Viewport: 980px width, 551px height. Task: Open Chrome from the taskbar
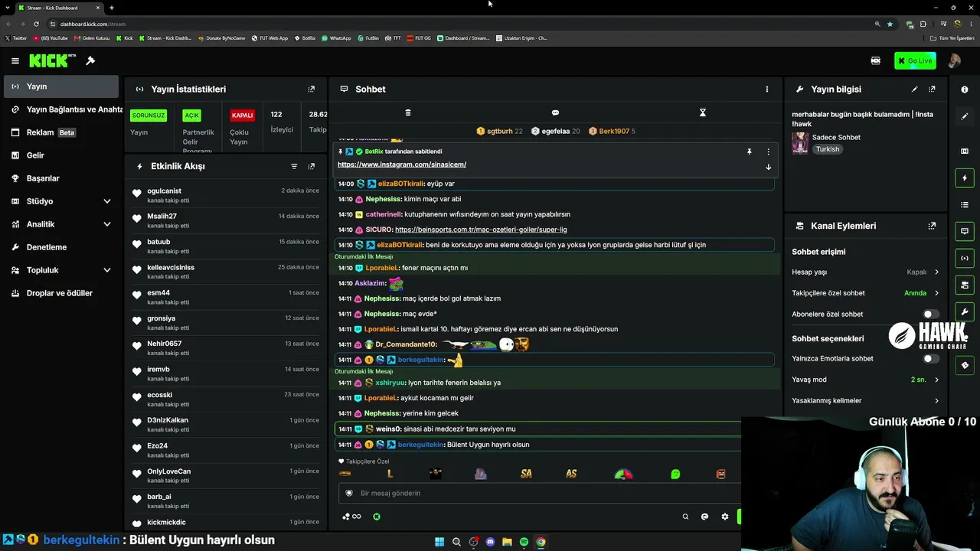(541, 542)
